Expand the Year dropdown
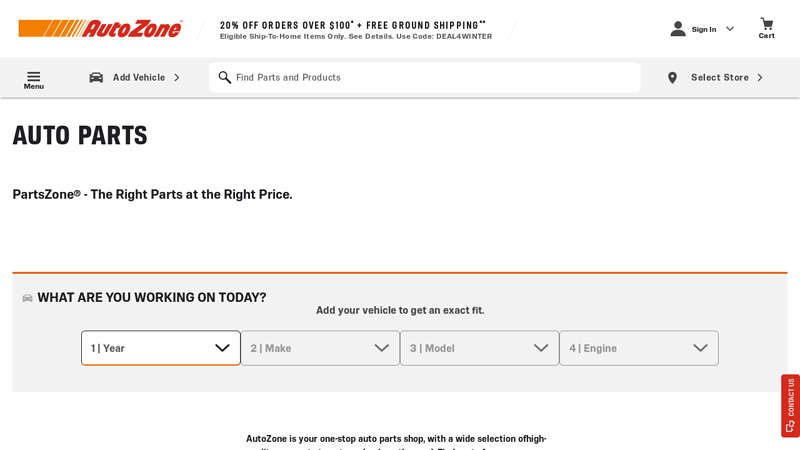Viewport: 800px width, 450px height. 161,348
